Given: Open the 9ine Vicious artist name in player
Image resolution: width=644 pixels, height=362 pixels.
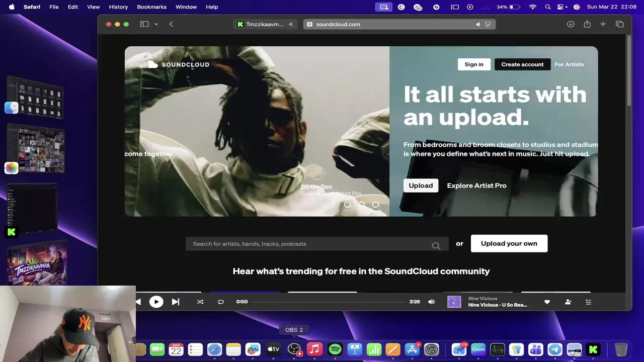Looking at the screenshot, I should (x=482, y=299).
